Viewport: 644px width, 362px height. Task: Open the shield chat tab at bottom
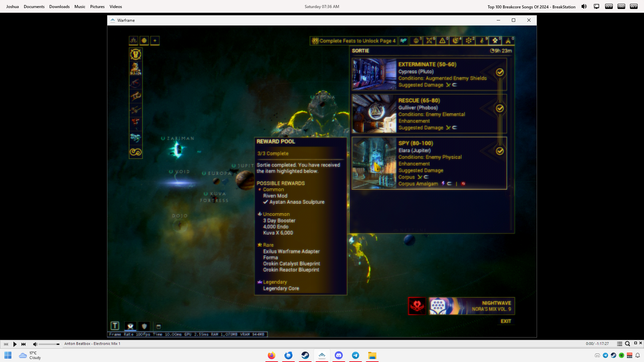[144, 326]
